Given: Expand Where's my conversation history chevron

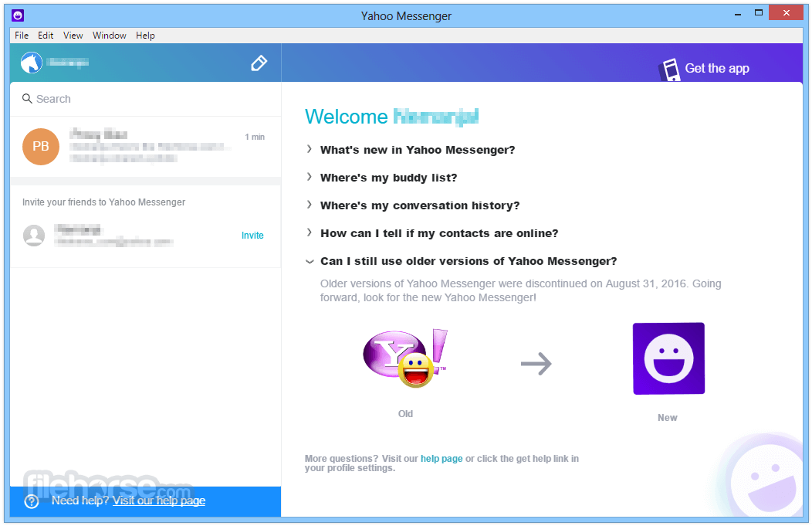Looking at the screenshot, I should [x=310, y=205].
